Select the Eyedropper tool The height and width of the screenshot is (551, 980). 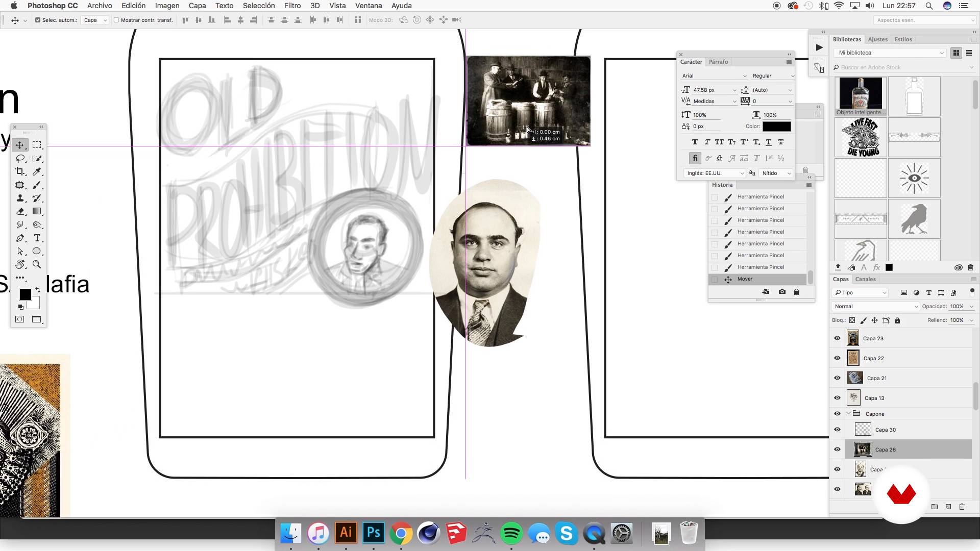tap(37, 172)
